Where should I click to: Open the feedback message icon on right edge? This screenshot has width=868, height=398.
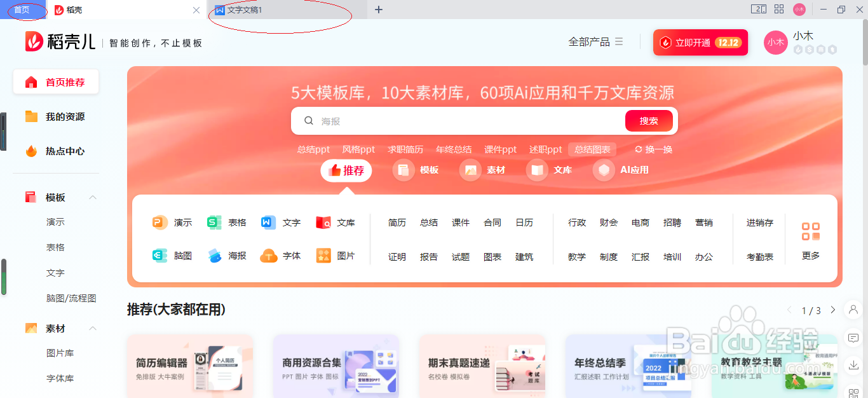[854, 339]
